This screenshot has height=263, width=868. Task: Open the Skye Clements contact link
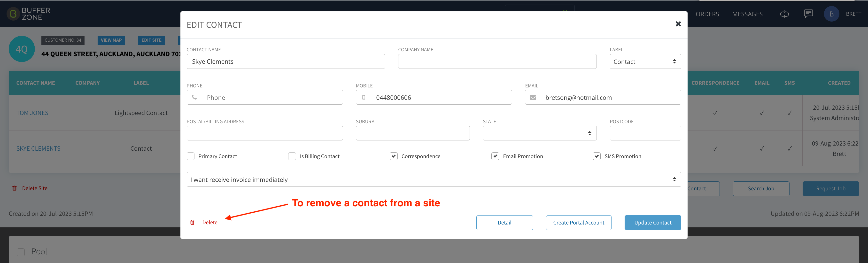pyautogui.click(x=39, y=148)
